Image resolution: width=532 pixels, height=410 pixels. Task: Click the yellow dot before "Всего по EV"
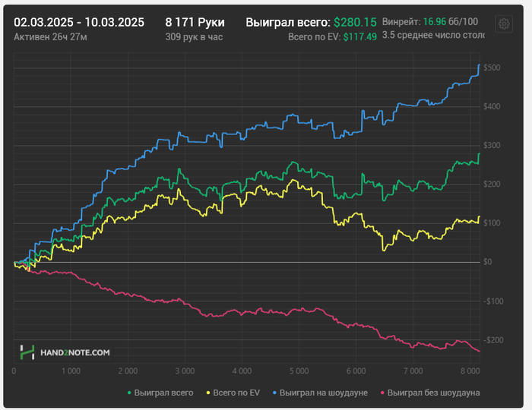[208, 393]
